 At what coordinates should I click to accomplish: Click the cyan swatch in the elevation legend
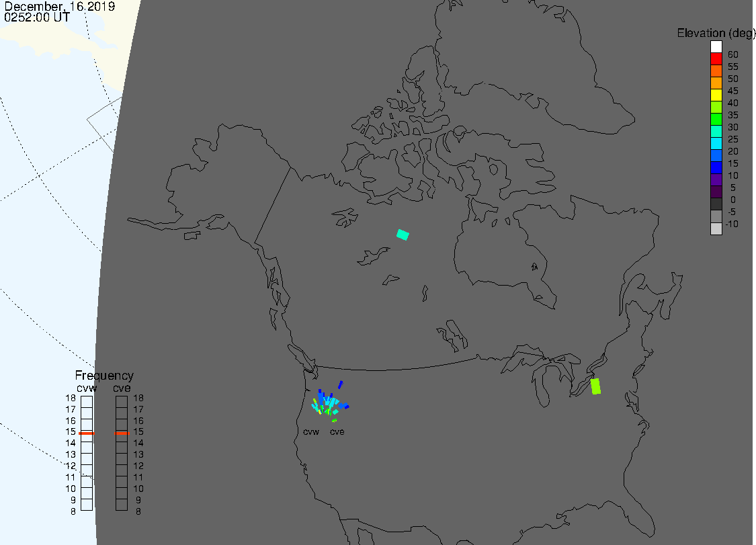[x=716, y=143]
